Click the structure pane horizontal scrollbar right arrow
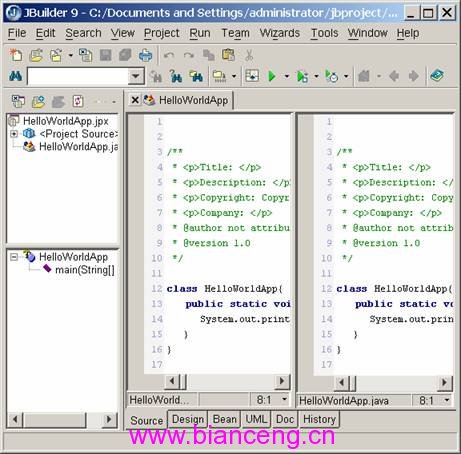 108,419
